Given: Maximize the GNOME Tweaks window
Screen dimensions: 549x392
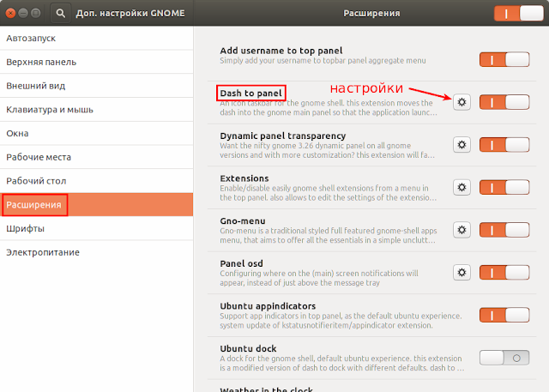Looking at the screenshot, I should 35,14.
